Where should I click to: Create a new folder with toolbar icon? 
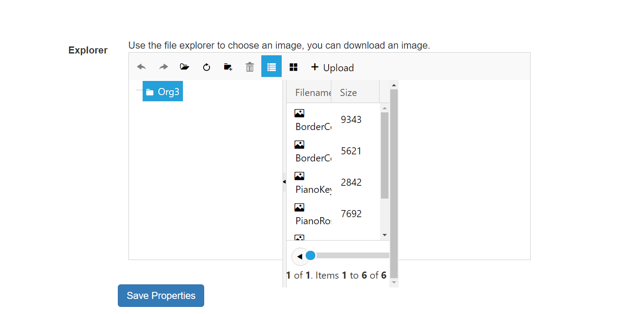[228, 67]
